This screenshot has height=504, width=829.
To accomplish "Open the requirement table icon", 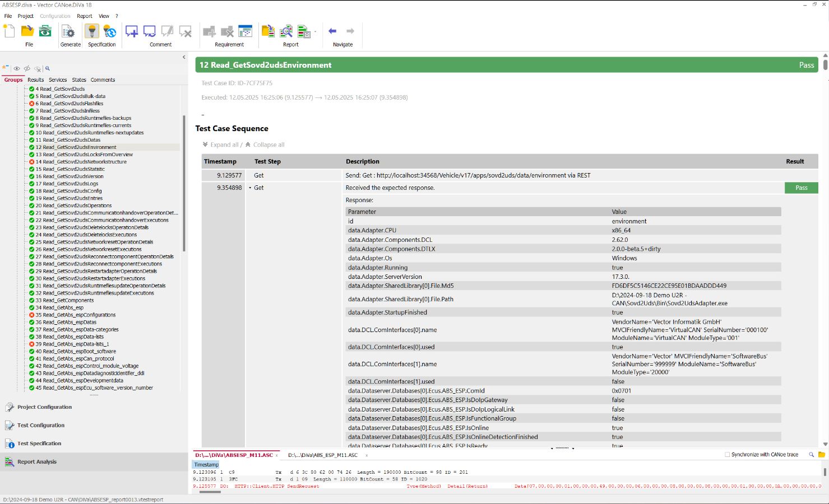I will pyautogui.click(x=245, y=31).
